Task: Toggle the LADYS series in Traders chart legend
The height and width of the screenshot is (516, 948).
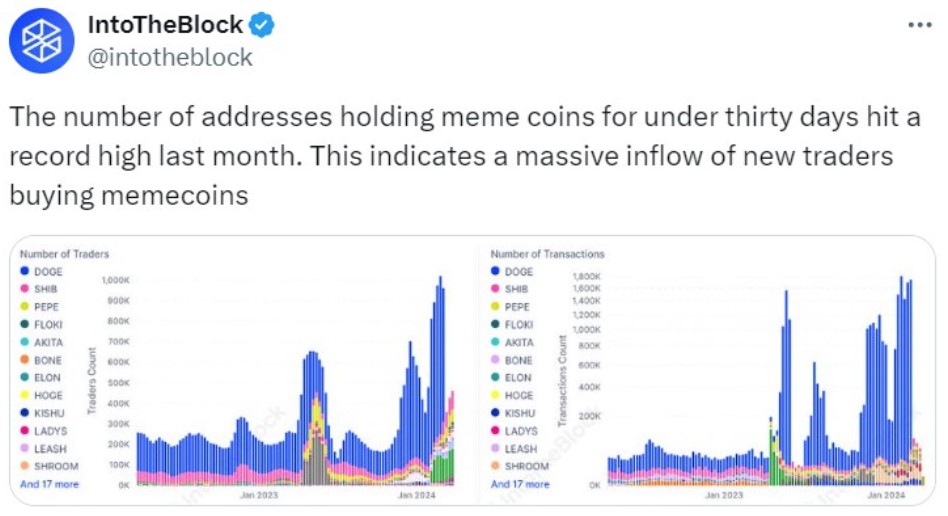Action: click(x=49, y=431)
